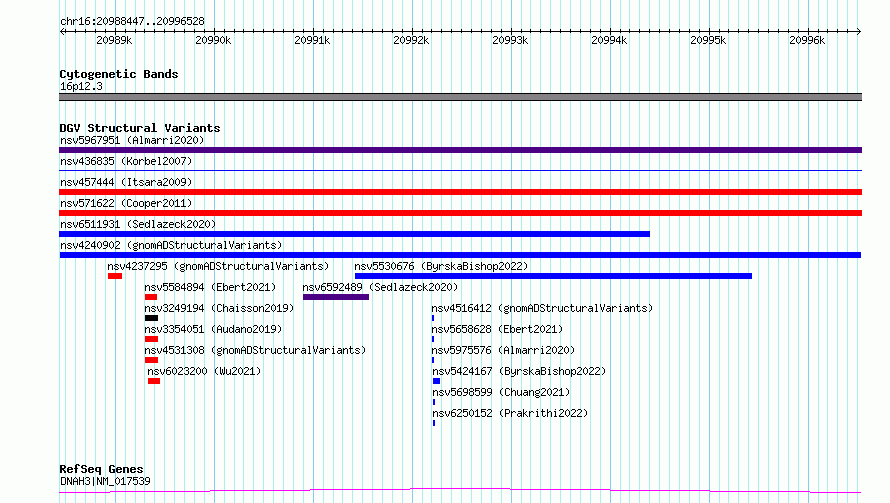Click the blue bar of nsv6511931
This screenshot has width=890, height=503.
(x=355, y=234)
